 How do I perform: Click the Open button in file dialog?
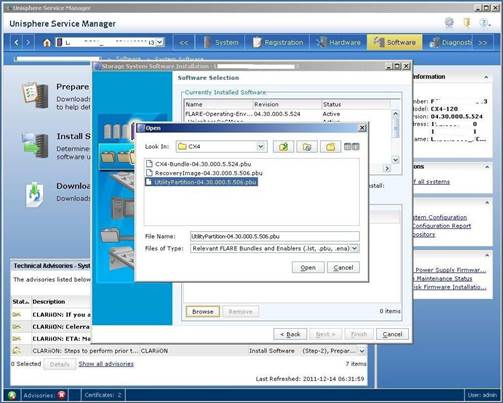pos(308,267)
